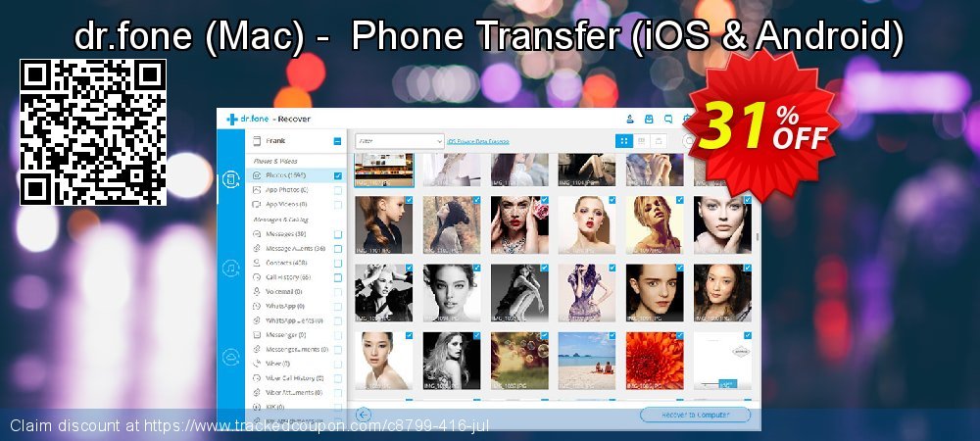Select the Frank device entry
Image resolution: width=980 pixels, height=441 pixels.
tap(296, 141)
